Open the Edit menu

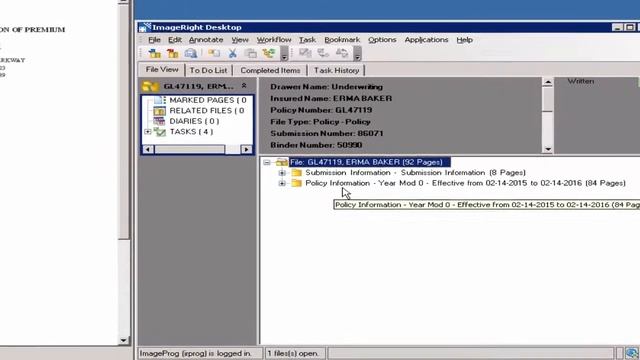(x=175, y=40)
